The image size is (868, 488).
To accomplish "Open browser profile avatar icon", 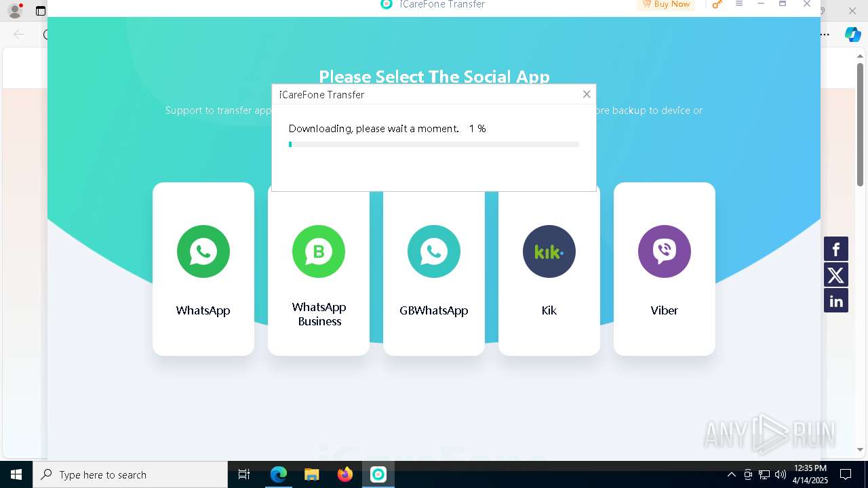I will point(15,10).
